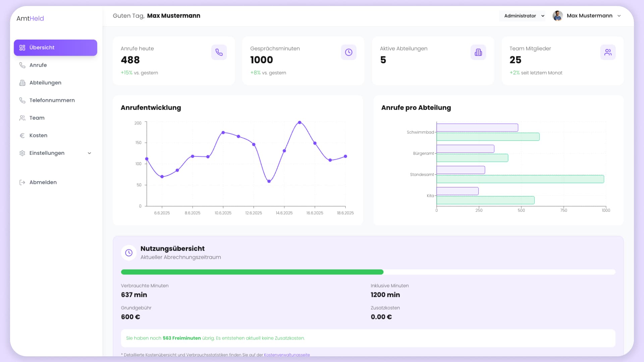Click the gear icon next to Einstellungen
The width and height of the screenshot is (644, 362).
[22, 153]
